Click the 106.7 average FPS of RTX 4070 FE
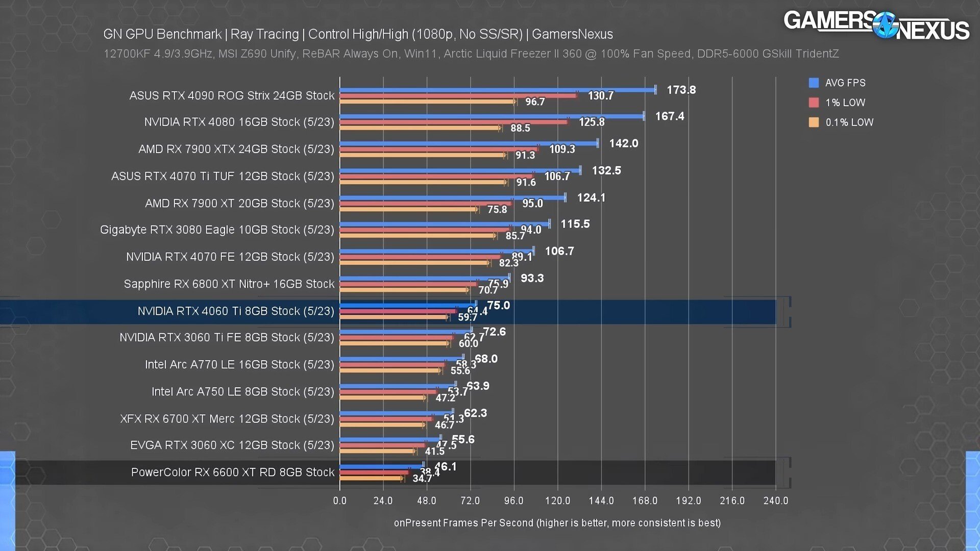Screen dimensions: 980x551 [559, 251]
